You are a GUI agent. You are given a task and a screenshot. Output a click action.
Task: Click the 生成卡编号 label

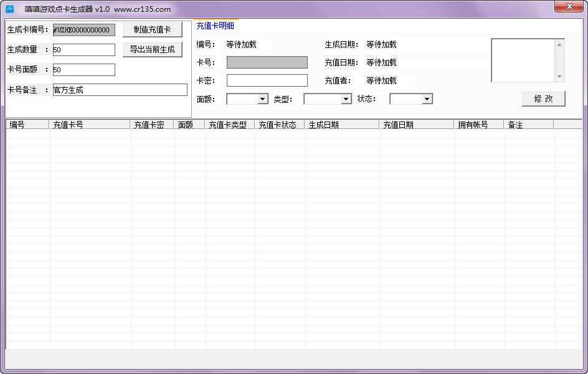pyautogui.click(x=28, y=30)
